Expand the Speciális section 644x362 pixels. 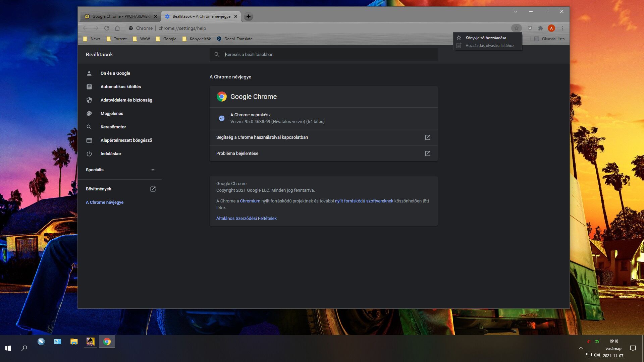[x=153, y=170]
